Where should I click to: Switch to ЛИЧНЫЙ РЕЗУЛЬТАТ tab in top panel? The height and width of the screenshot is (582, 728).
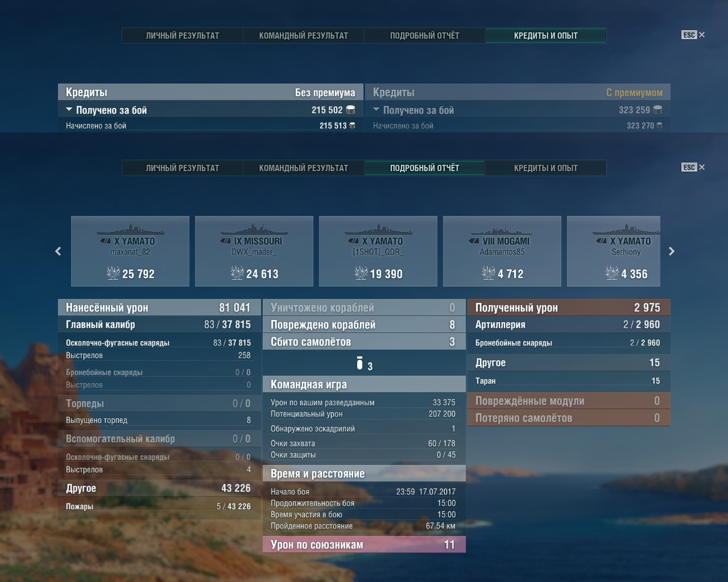click(183, 35)
